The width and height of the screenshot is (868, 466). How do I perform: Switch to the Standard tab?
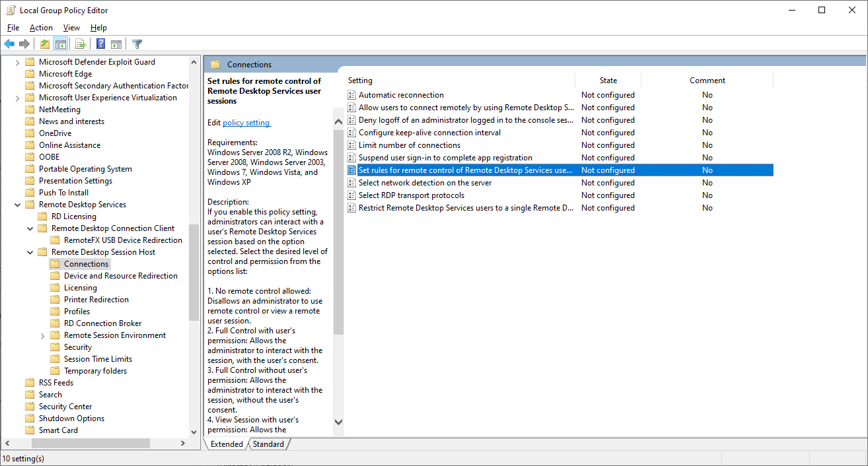pos(268,444)
